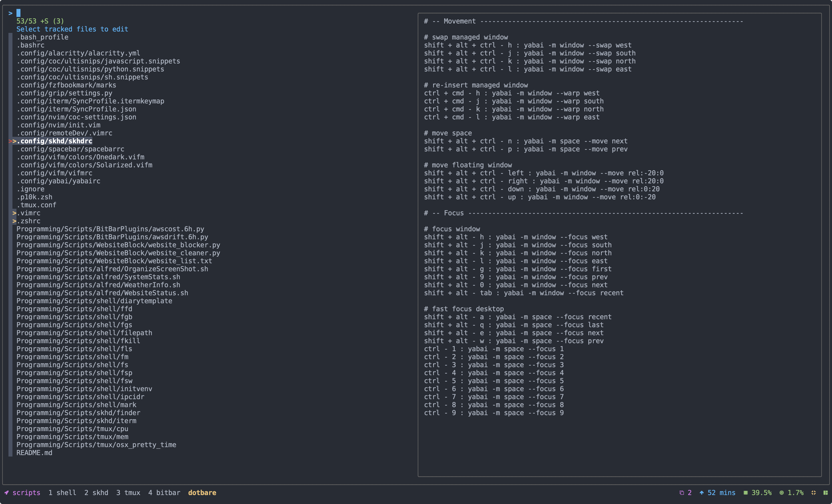Select alfred/WebsiteStatus.sh
This screenshot has width=832, height=504.
102,293
